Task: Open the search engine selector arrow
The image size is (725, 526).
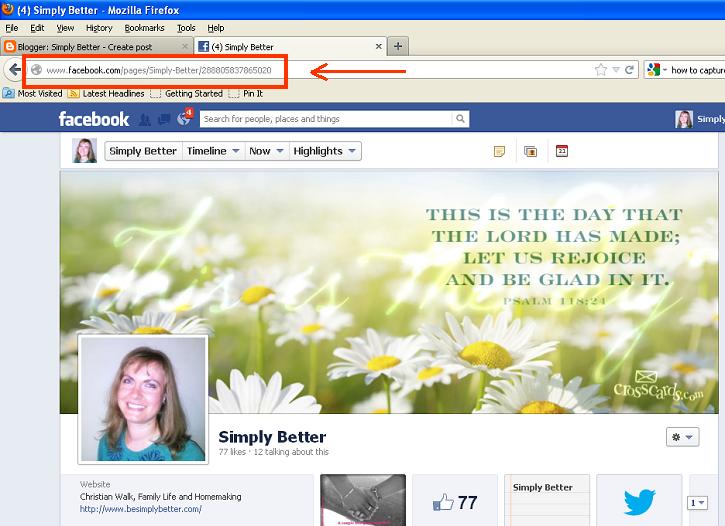Action: click(665, 70)
